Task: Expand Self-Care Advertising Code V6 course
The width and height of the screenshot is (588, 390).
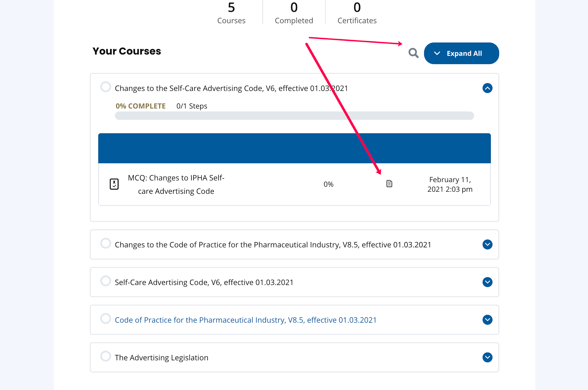Action: pos(487,282)
